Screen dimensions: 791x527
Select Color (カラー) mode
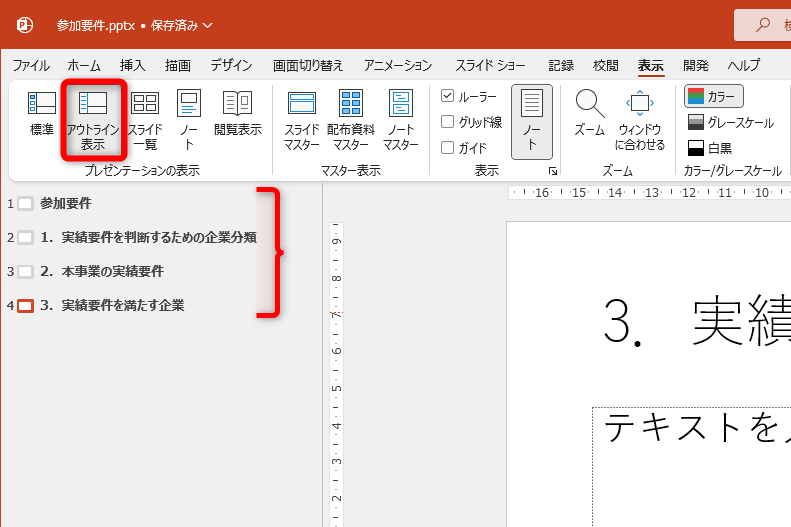(713, 96)
